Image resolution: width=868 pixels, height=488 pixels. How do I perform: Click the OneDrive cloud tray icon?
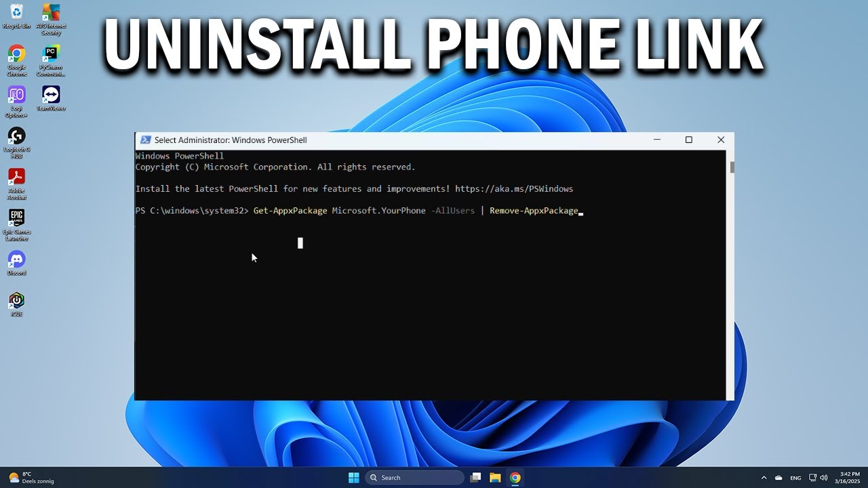tap(778, 478)
